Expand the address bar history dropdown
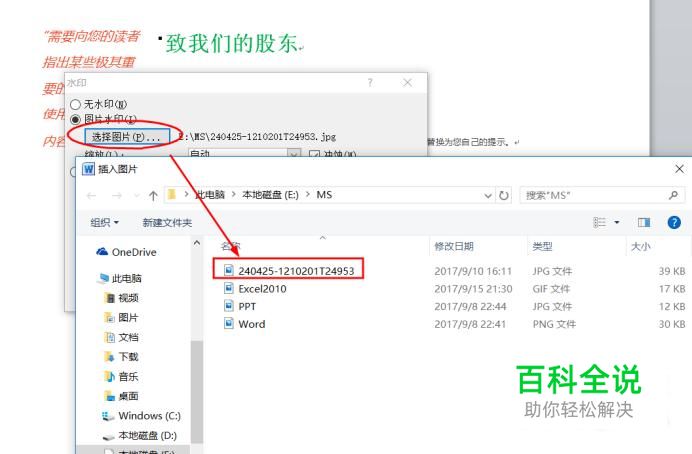 488,195
